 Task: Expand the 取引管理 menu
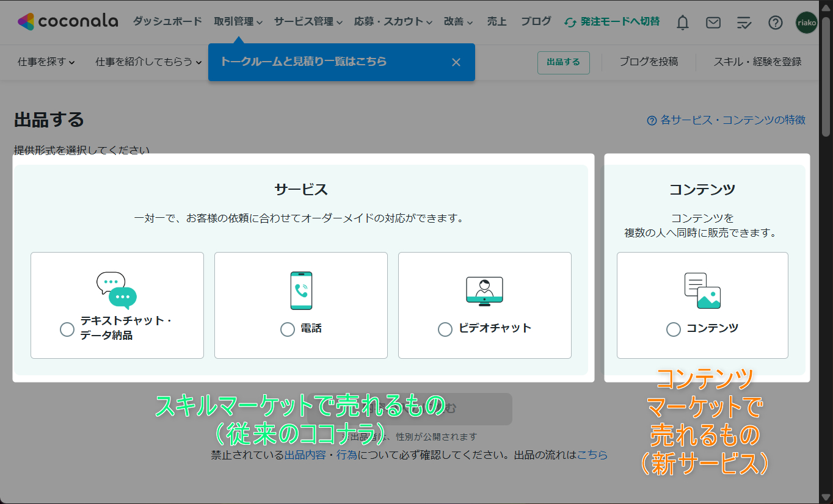click(x=238, y=21)
